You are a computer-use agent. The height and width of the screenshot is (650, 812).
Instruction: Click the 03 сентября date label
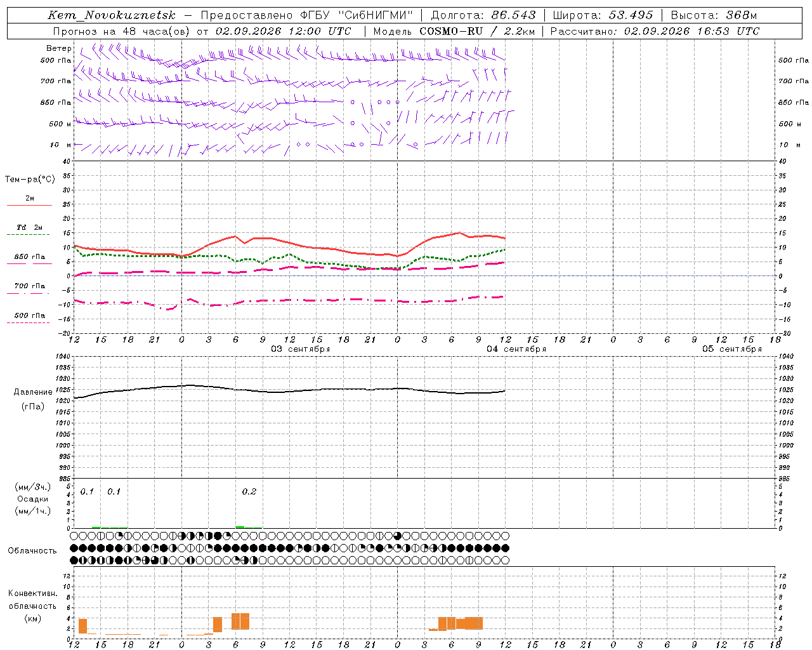[301, 349]
